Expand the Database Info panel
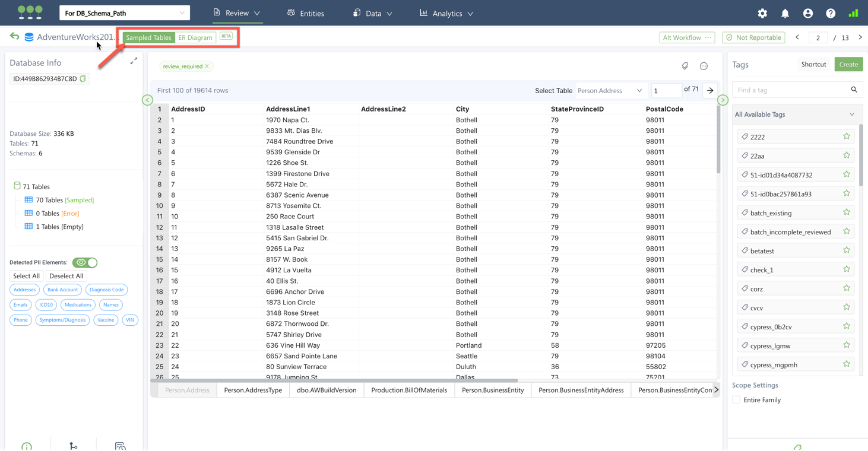This screenshot has height=451, width=868. pyautogui.click(x=134, y=61)
